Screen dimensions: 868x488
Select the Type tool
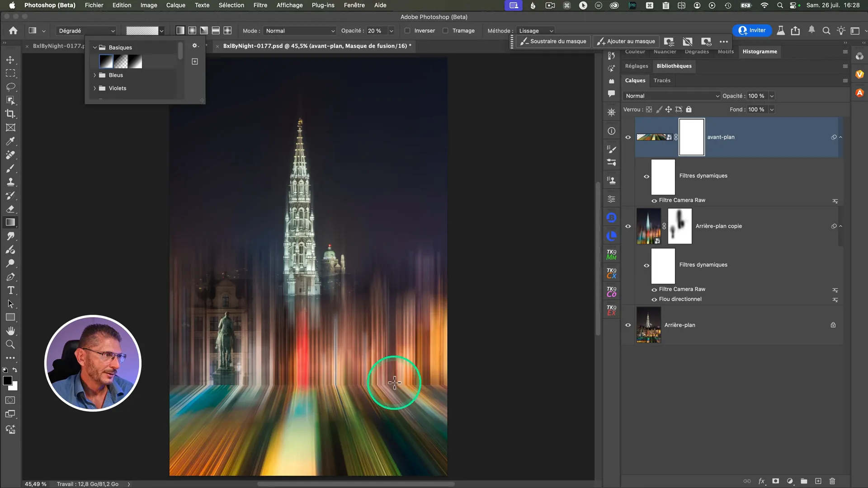click(x=10, y=290)
